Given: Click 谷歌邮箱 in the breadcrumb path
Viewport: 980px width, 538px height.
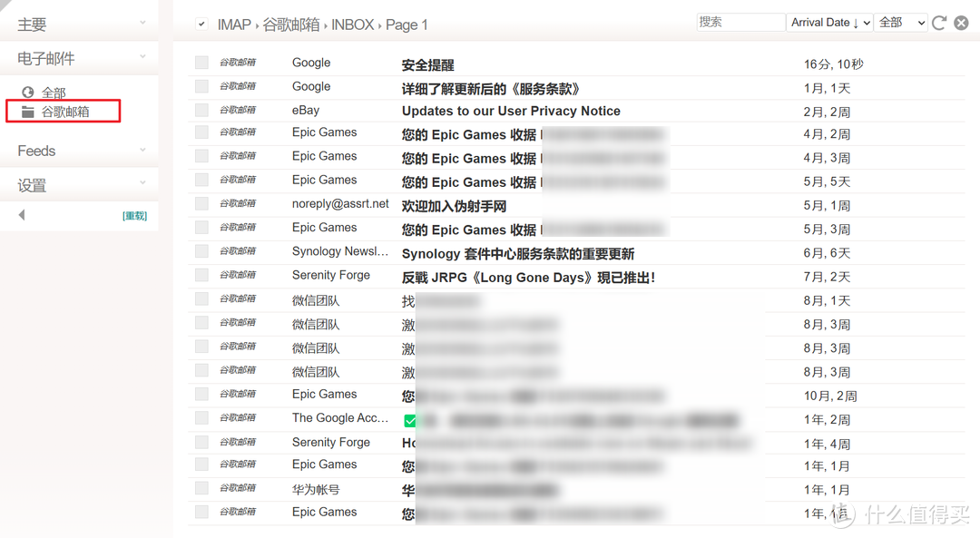Looking at the screenshot, I should click(290, 25).
